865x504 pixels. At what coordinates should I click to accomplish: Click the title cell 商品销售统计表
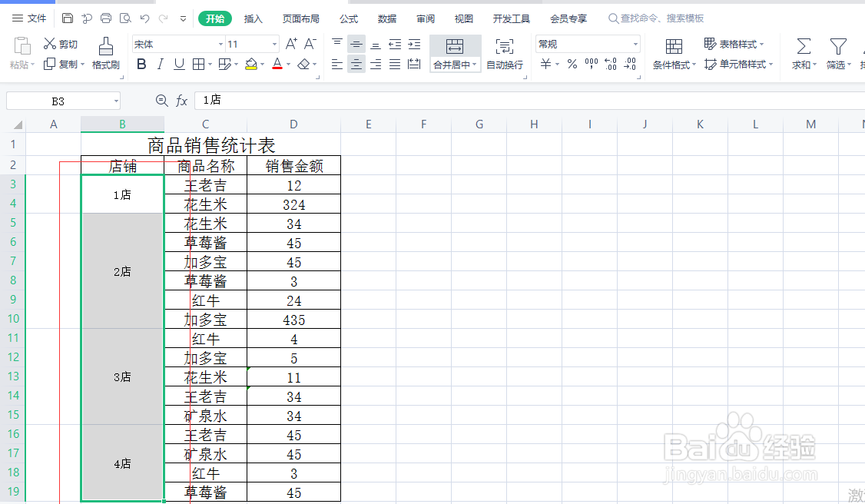point(210,145)
